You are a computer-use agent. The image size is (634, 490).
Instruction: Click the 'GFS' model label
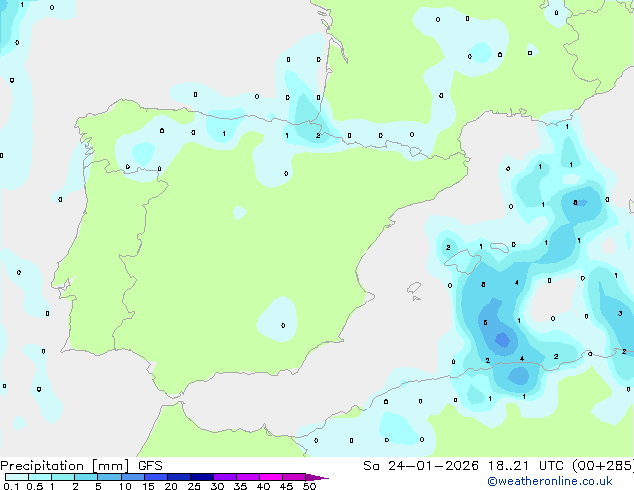pyautogui.click(x=150, y=466)
